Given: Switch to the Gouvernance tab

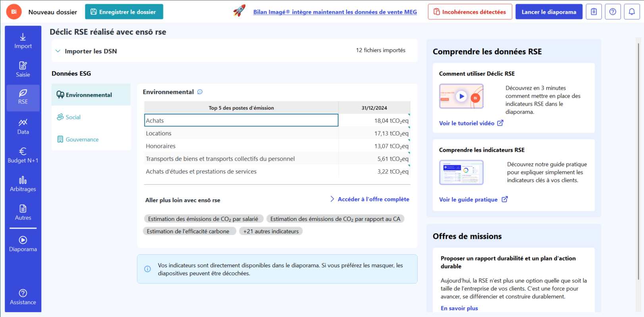Looking at the screenshot, I should 91,139.
